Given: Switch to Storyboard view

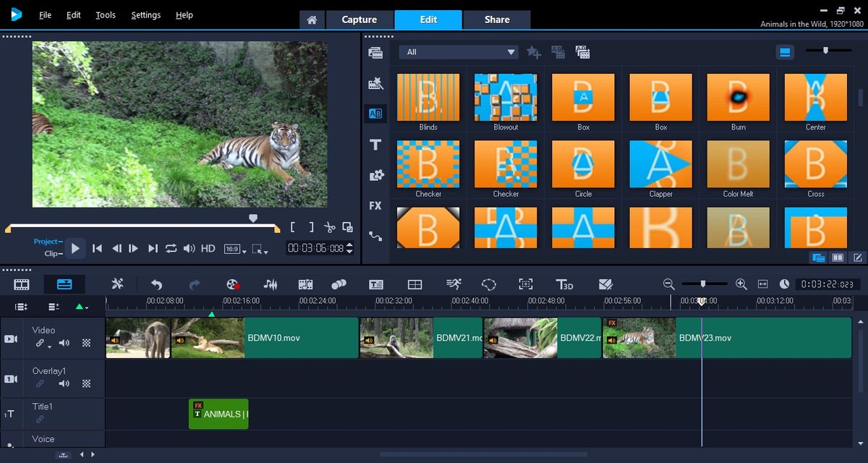Looking at the screenshot, I should coord(20,284).
